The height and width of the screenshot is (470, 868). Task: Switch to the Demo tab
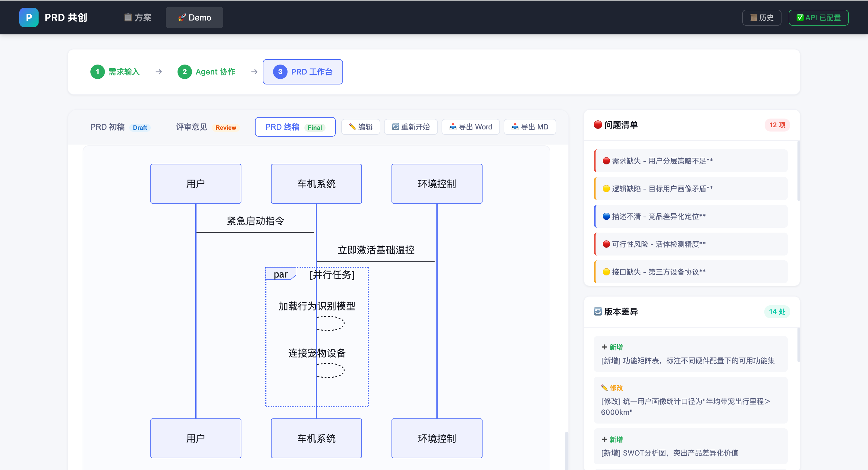pyautogui.click(x=194, y=17)
